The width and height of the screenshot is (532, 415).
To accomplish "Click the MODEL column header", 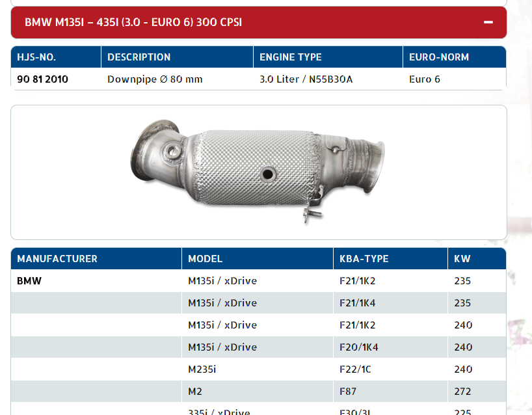I will [x=258, y=259].
